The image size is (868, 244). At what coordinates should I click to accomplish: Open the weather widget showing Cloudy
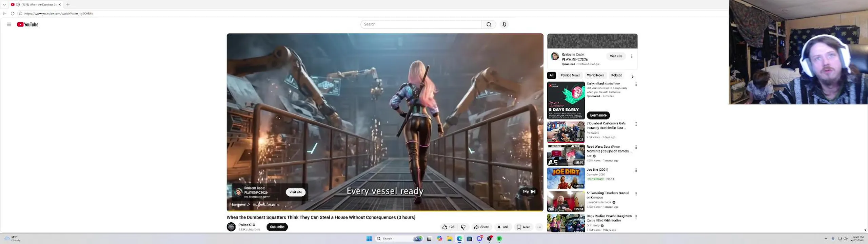(12, 239)
